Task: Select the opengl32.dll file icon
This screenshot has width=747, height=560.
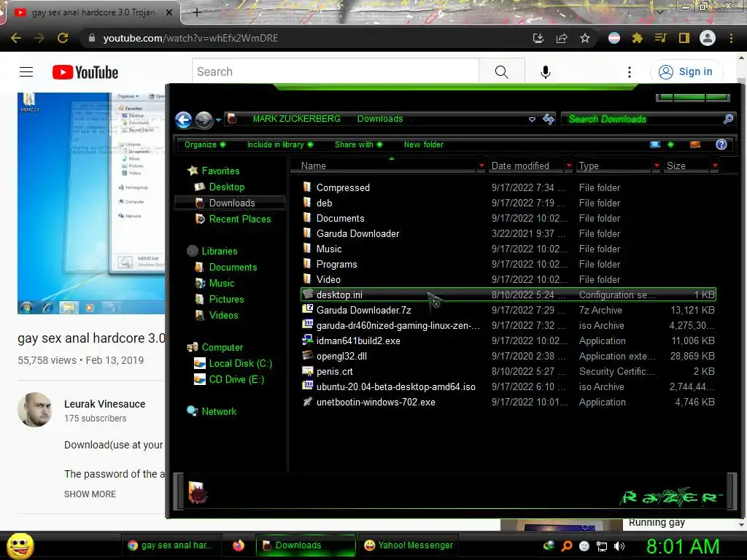Action: click(x=308, y=356)
